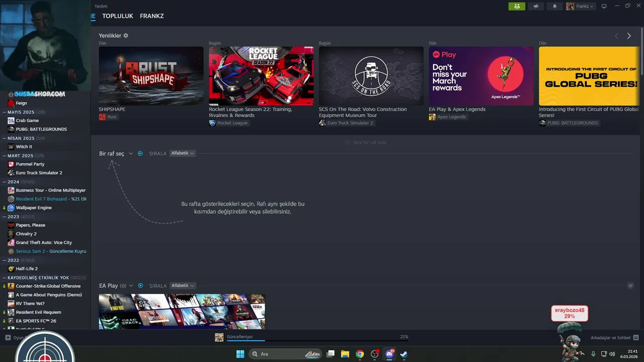Click the Euro Truck Simulator 2 news tag icon

[x=322, y=123]
